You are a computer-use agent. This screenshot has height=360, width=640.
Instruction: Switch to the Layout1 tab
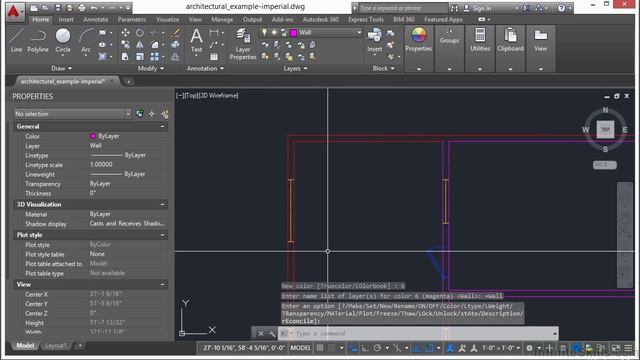[x=55, y=345]
